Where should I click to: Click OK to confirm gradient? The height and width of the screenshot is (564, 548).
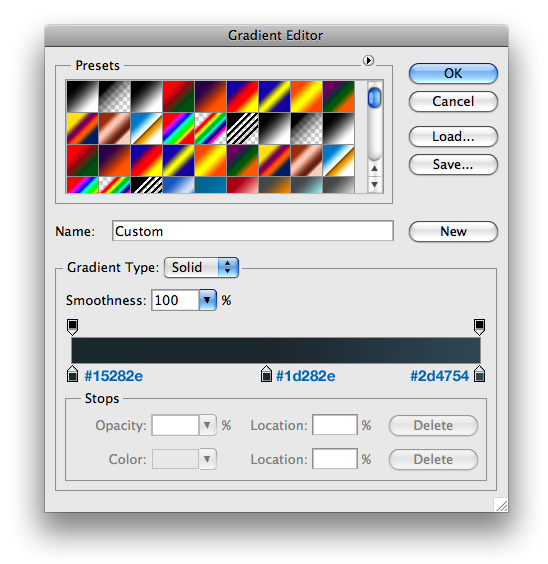453,73
